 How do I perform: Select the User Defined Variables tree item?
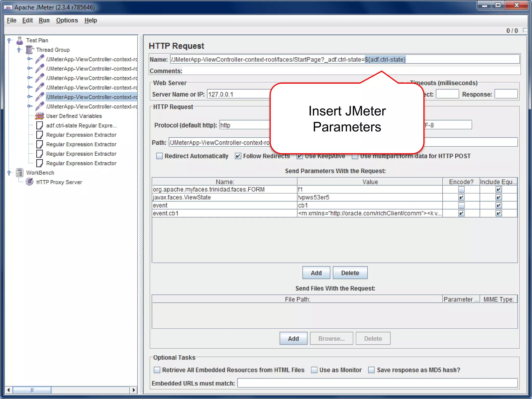click(x=74, y=116)
